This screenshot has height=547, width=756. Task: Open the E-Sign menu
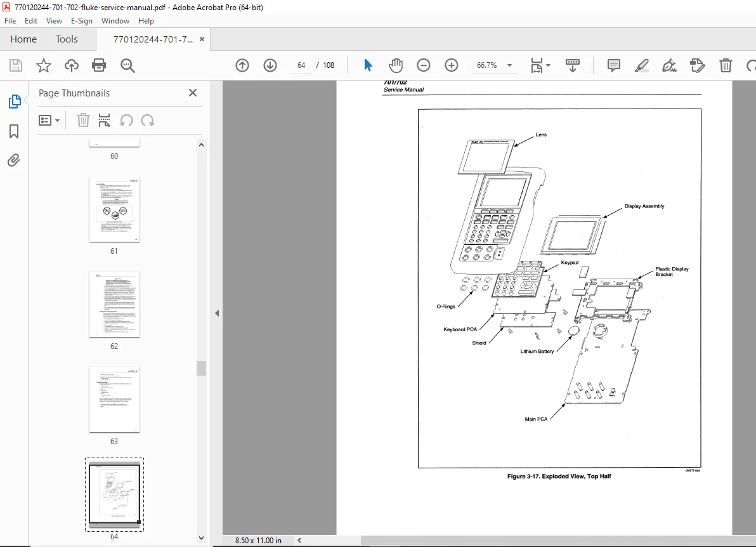click(x=81, y=21)
